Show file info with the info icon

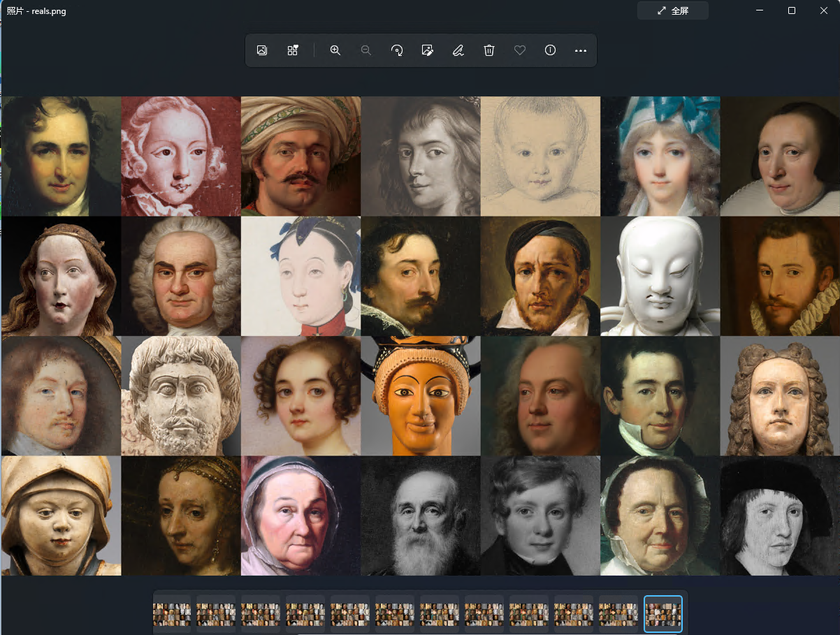pos(550,50)
